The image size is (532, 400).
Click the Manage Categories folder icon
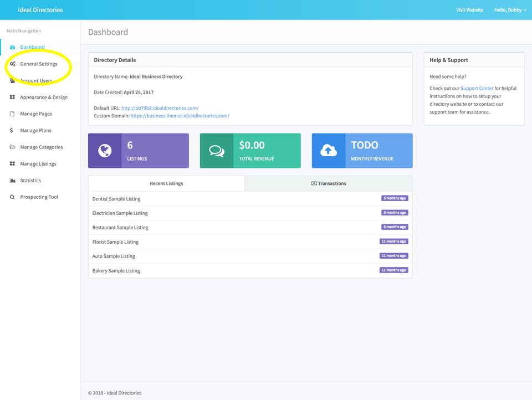coord(12,147)
